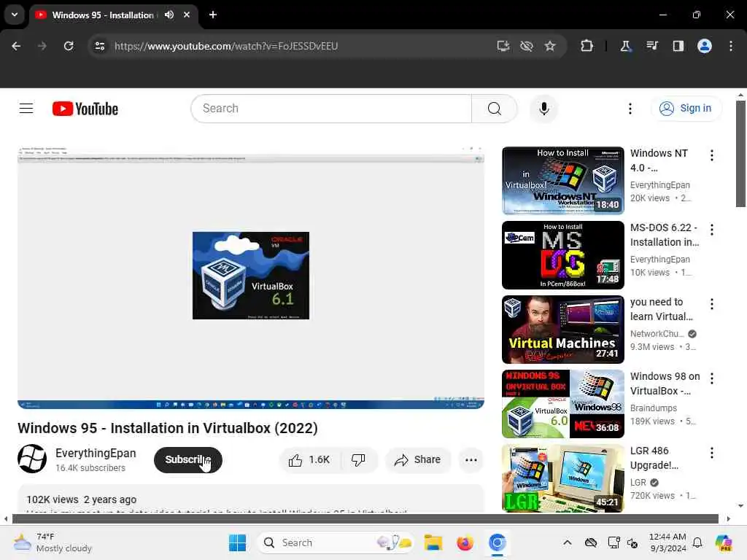Open the NetworkChuck channel link
The width and height of the screenshot is (747, 560).
coord(657,334)
